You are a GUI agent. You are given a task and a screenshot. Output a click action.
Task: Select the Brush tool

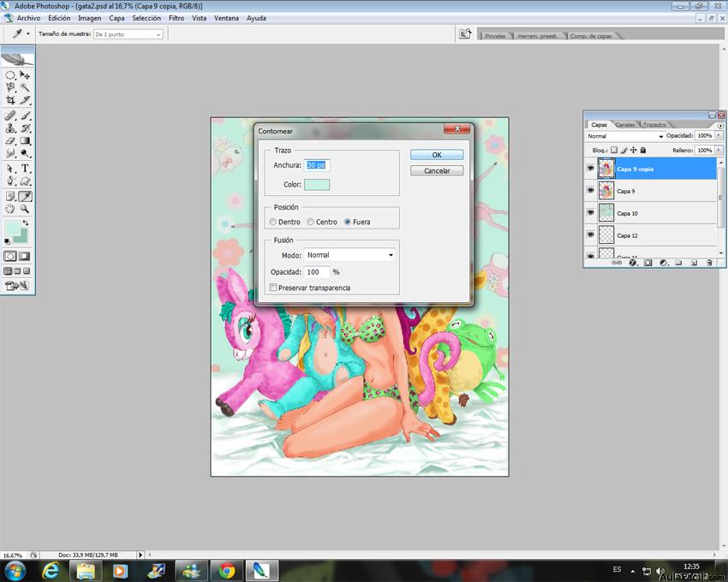pos(25,116)
